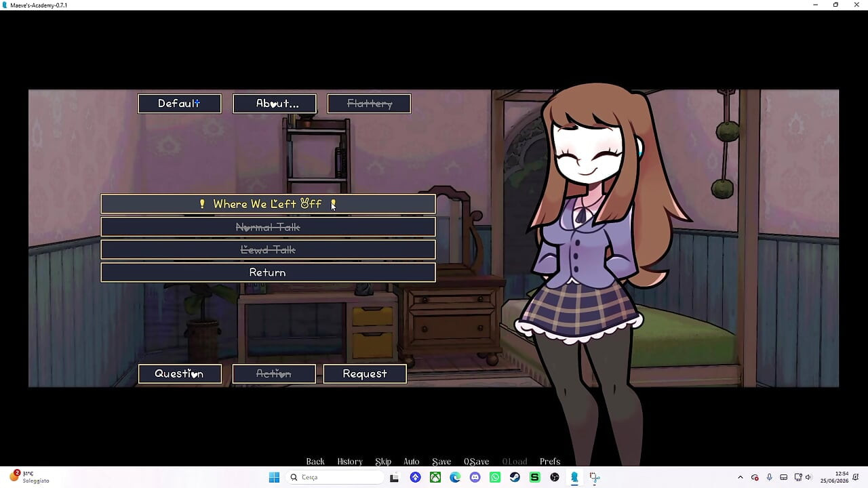Select the struck-through Normal Talk option
Viewport: 868px width, 488px height.
268,227
